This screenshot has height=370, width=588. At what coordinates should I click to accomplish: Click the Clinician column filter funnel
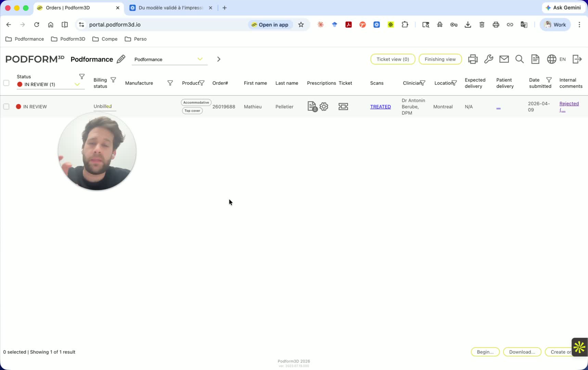[x=423, y=83]
